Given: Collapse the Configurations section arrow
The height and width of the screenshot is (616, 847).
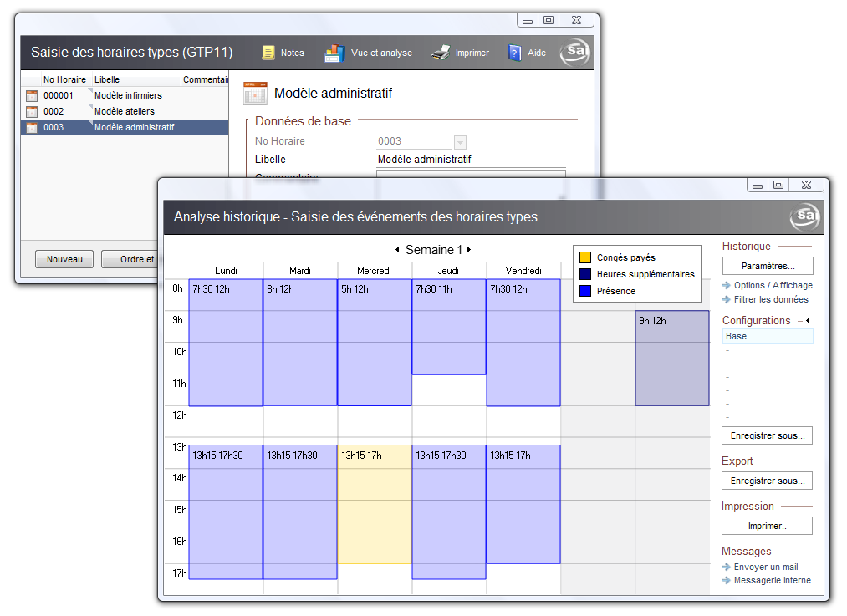Looking at the screenshot, I should [807, 321].
